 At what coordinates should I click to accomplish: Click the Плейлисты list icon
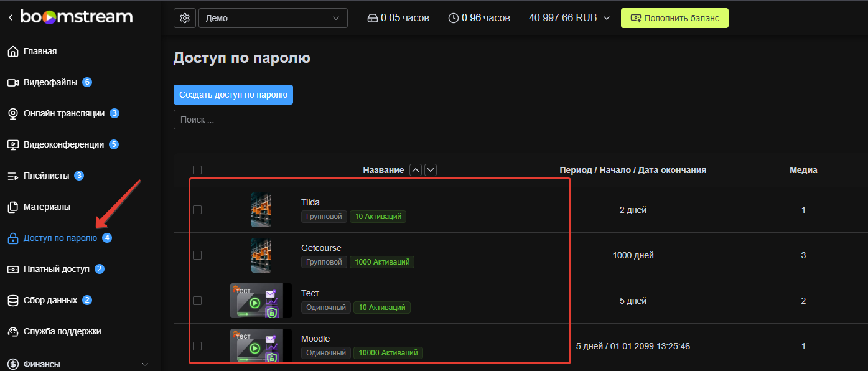coord(12,176)
